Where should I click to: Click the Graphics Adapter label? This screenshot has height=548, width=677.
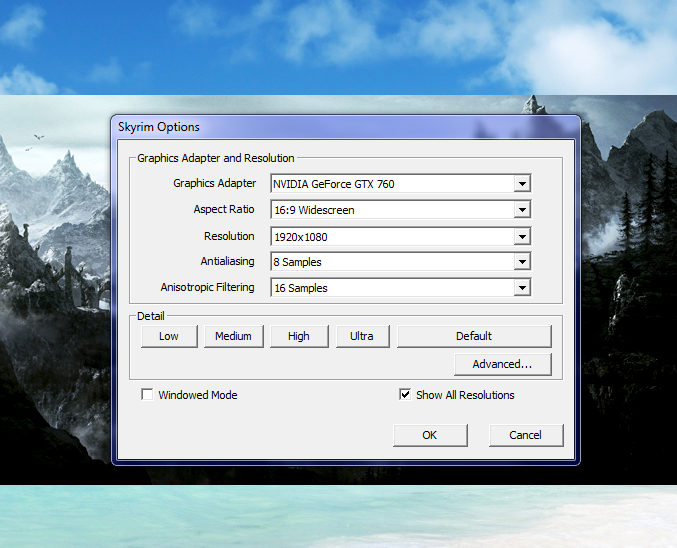[x=215, y=183]
